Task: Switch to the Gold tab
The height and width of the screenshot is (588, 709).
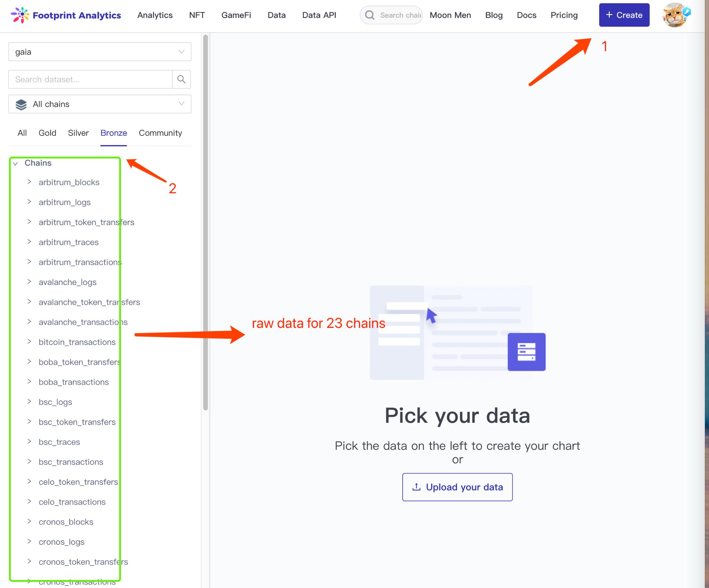Action: (x=47, y=133)
